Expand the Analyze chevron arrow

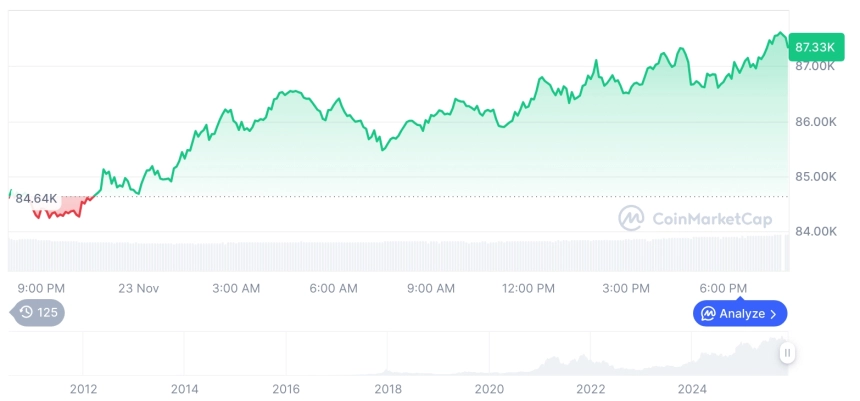tap(773, 314)
